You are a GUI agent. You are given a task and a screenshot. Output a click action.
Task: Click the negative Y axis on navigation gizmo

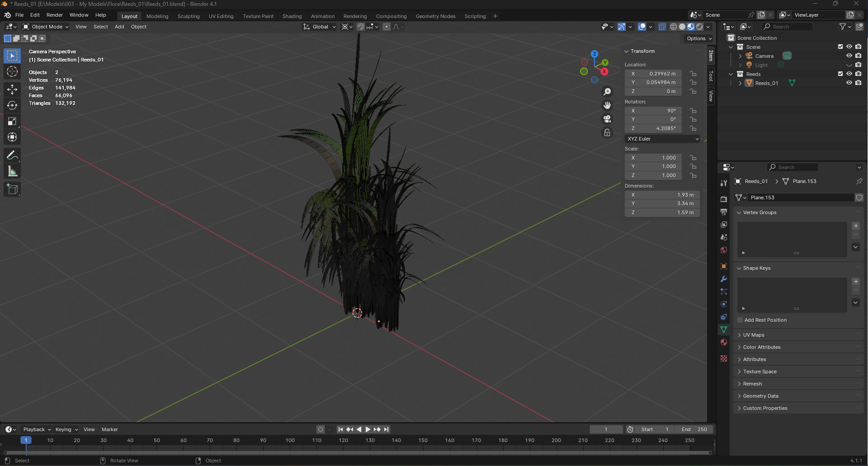point(584,71)
